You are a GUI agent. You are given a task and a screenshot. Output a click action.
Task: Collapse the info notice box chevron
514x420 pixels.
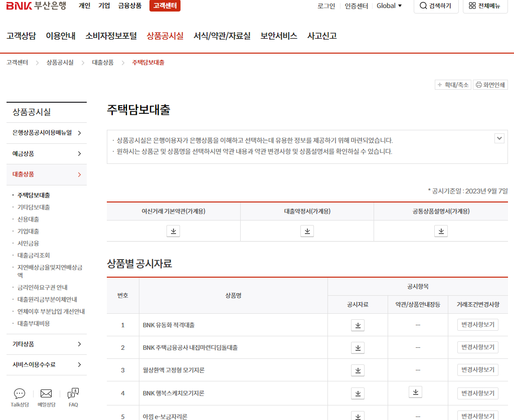pyautogui.click(x=499, y=138)
